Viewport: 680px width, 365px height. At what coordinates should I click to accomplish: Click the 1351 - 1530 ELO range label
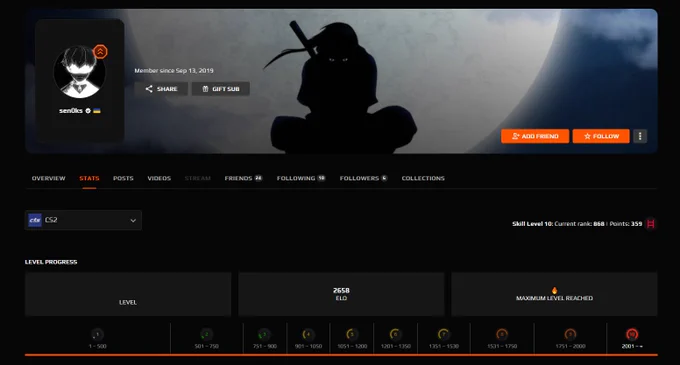pos(444,346)
